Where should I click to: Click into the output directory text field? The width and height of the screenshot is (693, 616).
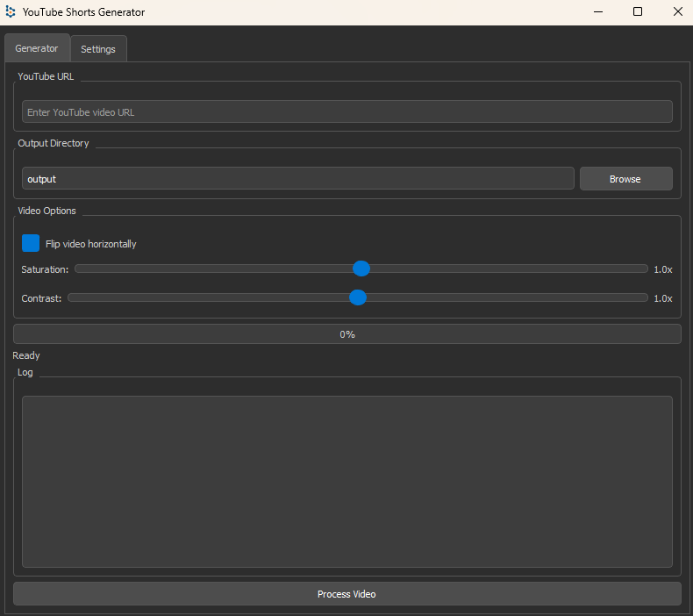pyautogui.click(x=298, y=179)
